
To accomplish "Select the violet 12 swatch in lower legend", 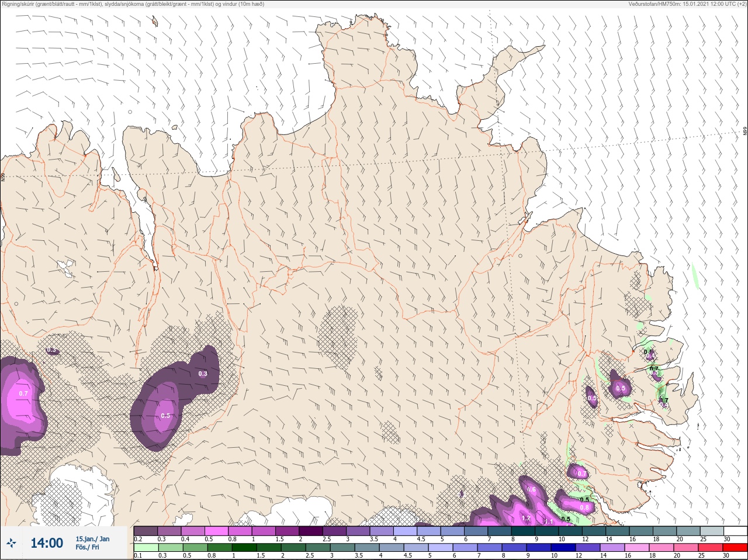I will point(587,548).
